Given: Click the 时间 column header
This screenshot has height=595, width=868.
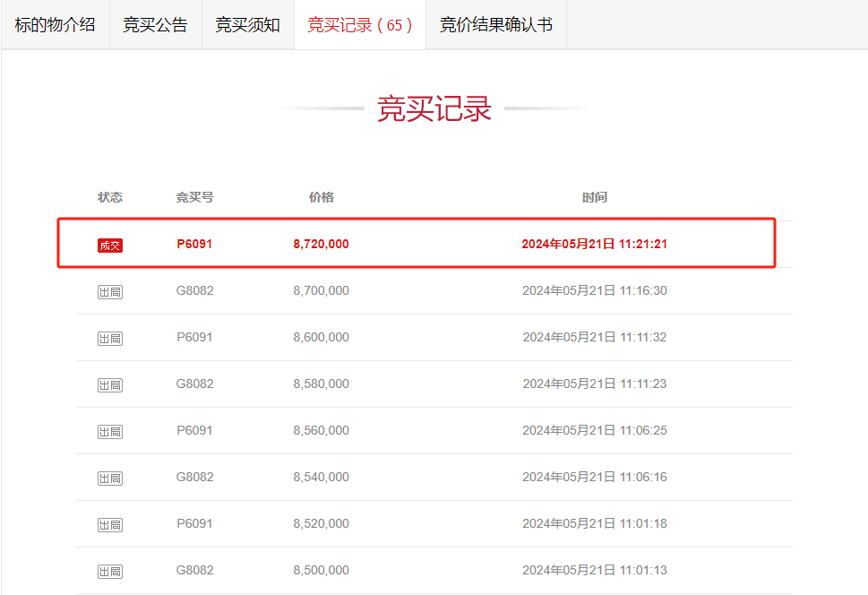Looking at the screenshot, I should (595, 197).
